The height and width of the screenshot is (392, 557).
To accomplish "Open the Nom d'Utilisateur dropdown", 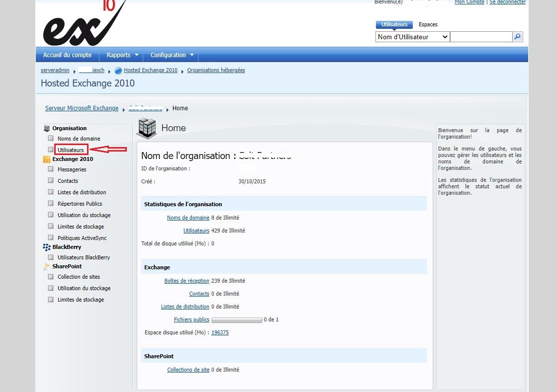I will tap(412, 37).
